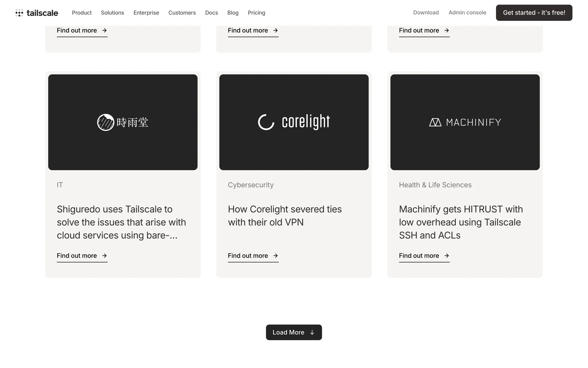Screen dimensions: 588x368
Task: Open the Admin console link
Action: (467, 13)
